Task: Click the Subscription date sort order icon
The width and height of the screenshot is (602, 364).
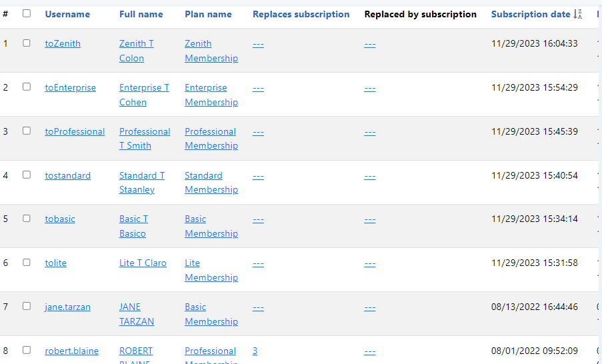Action: pos(578,14)
